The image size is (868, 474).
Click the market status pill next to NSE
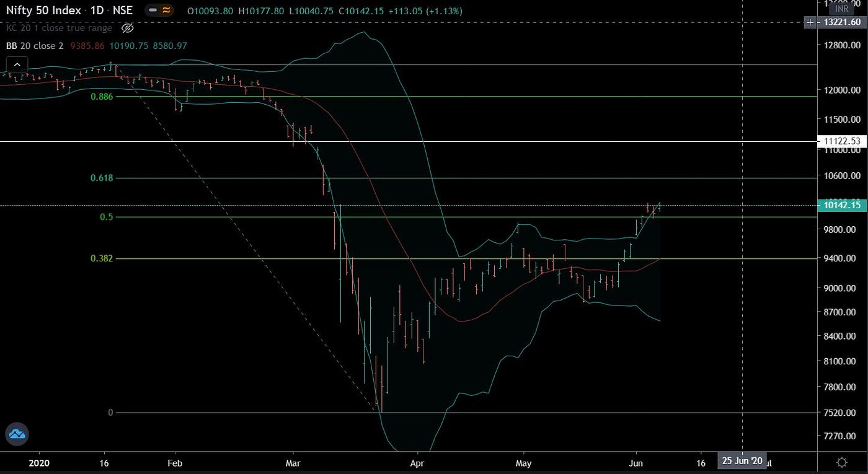point(161,11)
